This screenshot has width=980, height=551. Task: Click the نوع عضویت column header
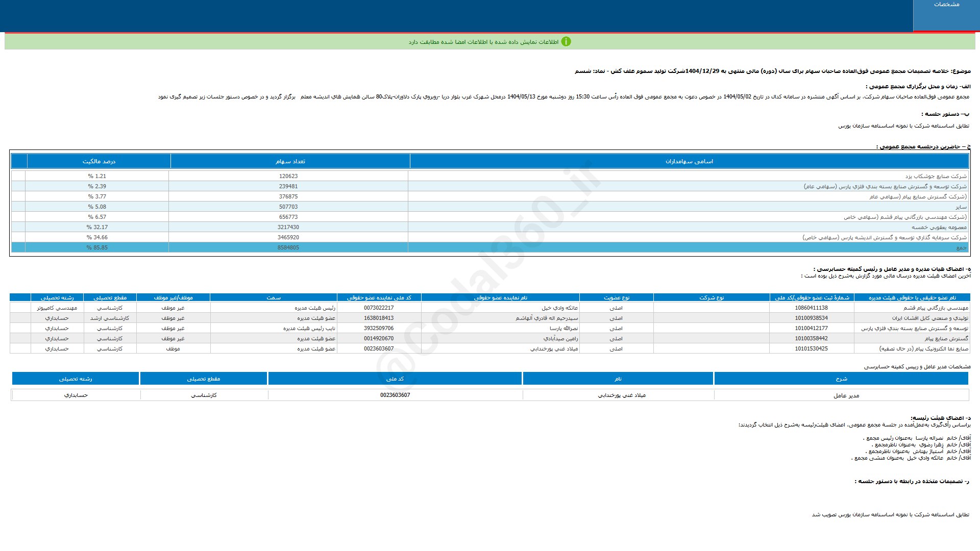click(617, 297)
